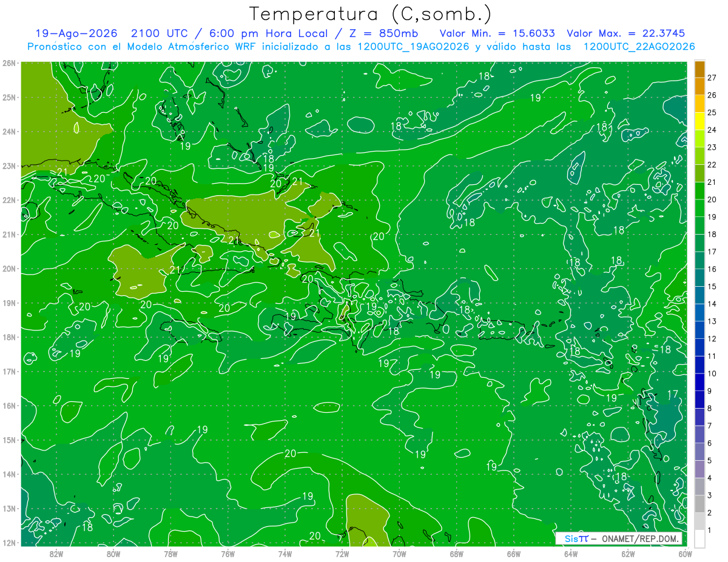Click the 25N latitude axis label
The height and width of the screenshot is (562, 728).
[x=8, y=98]
